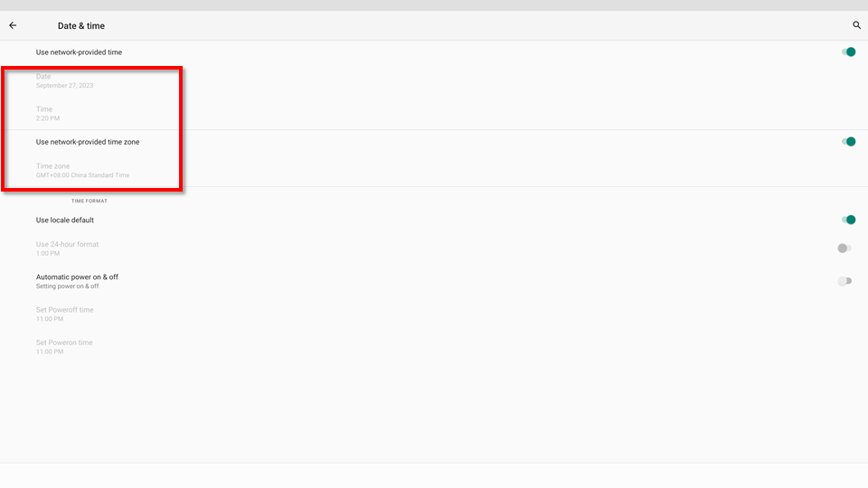
Task: Enable the Automatic power on & off switch
Action: 844,281
